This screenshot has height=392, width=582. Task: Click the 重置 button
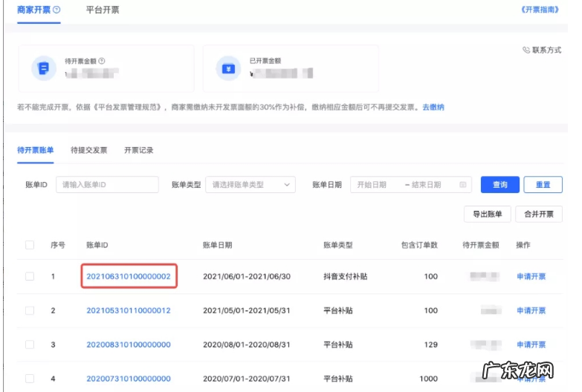(543, 185)
